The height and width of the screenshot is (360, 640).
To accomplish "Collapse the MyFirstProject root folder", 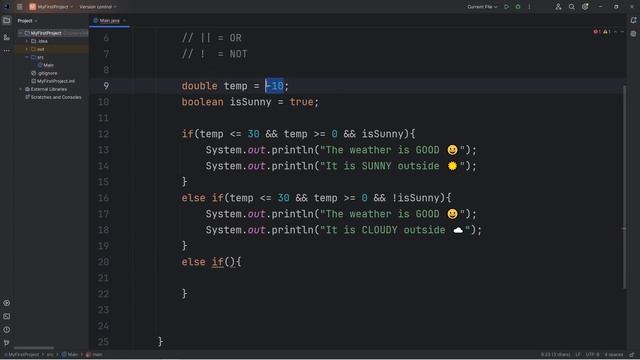I will click(x=20, y=33).
